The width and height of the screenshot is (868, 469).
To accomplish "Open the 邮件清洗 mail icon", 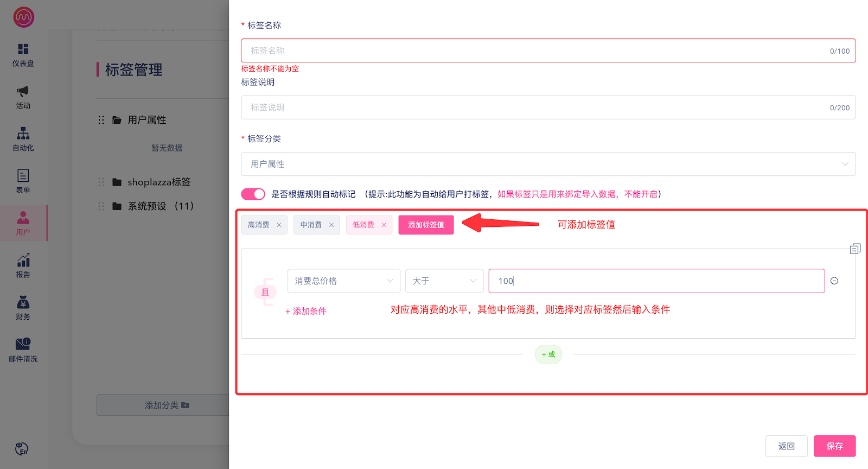I will (23, 344).
